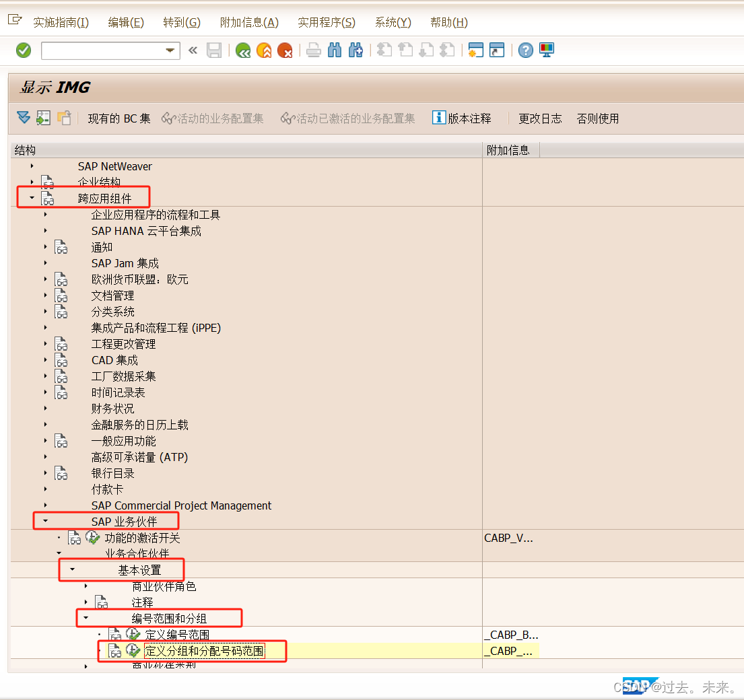Click the 版本注释 button
The height and width of the screenshot is (700, 744).
coord(462,118)
